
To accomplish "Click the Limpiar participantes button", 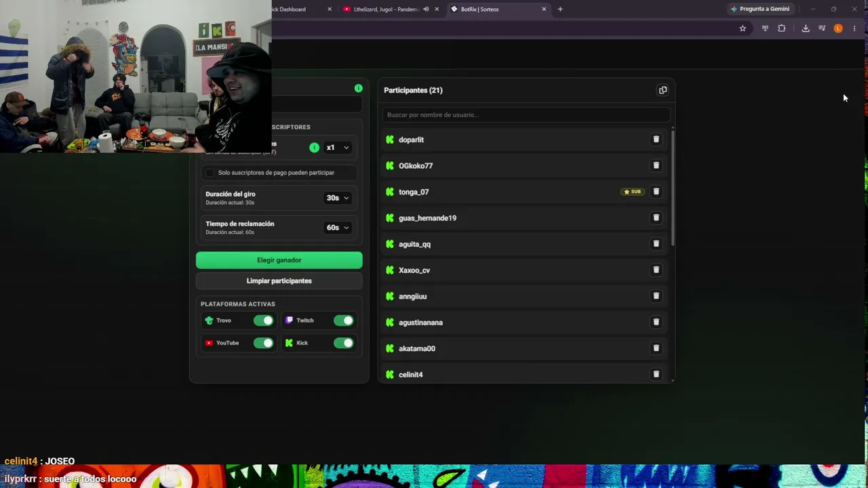I will (279, 281).
